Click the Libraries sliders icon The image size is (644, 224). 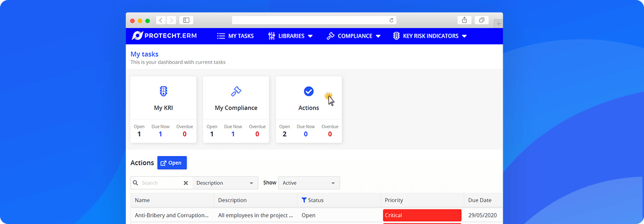coord(272,36)
